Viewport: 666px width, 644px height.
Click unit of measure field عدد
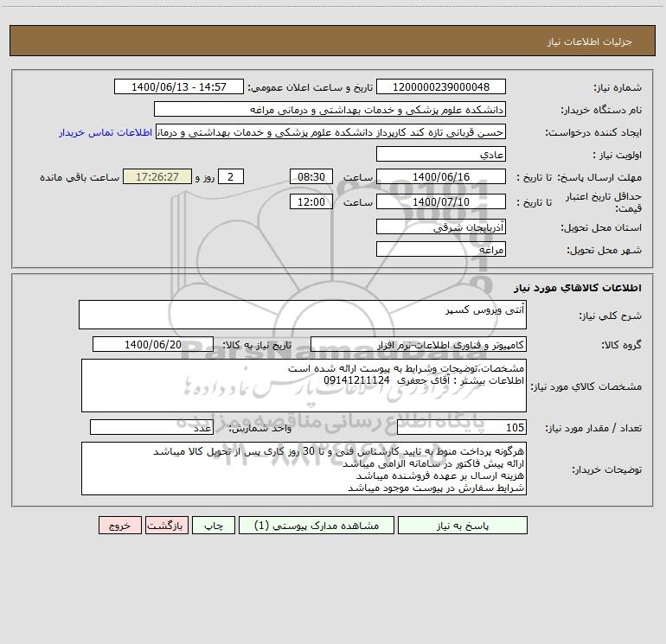point(151,428)
